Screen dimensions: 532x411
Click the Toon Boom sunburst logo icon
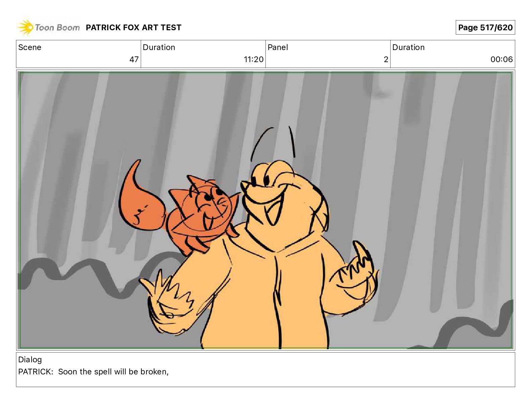(25, 27)
